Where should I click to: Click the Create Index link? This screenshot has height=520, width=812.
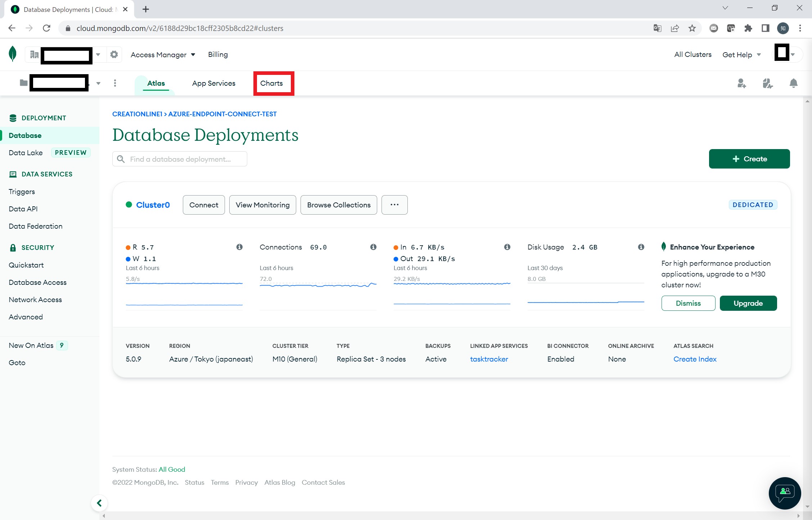695,359
